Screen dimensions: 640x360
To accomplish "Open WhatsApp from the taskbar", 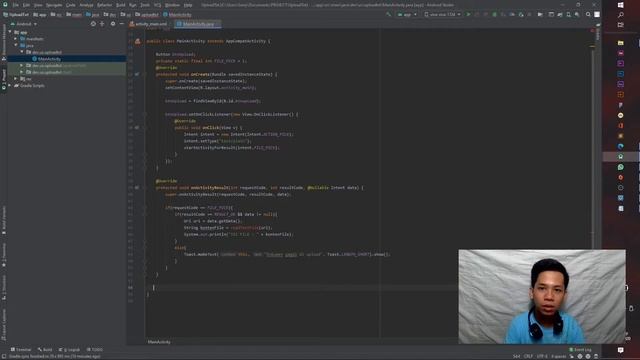I will pos(620,167).
